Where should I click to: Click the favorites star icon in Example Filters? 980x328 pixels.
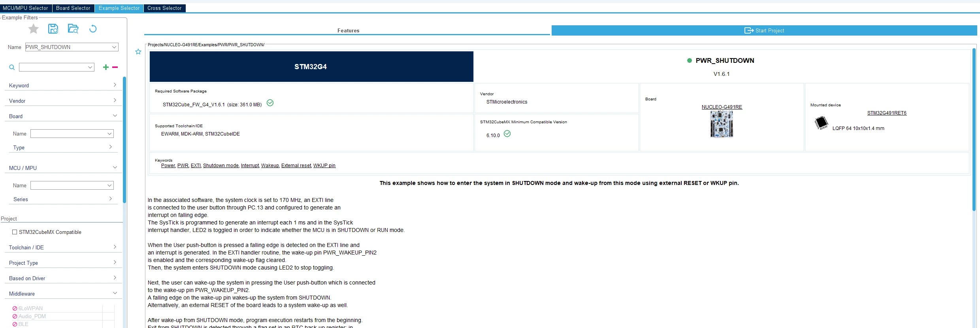[x=34, y=29]
